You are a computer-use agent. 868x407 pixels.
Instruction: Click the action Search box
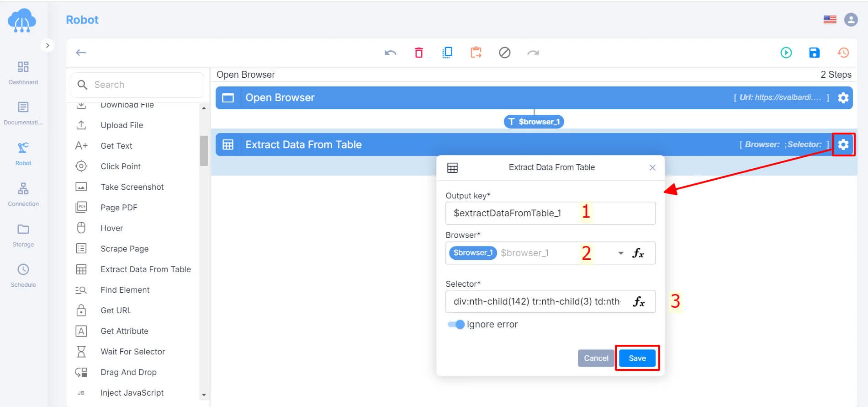pos(137,85)
